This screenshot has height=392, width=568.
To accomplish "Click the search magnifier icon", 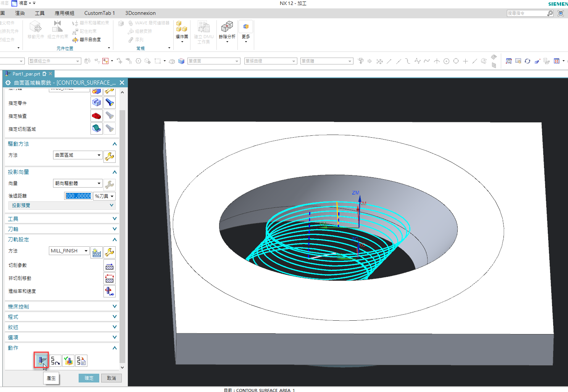I will 550,13.
